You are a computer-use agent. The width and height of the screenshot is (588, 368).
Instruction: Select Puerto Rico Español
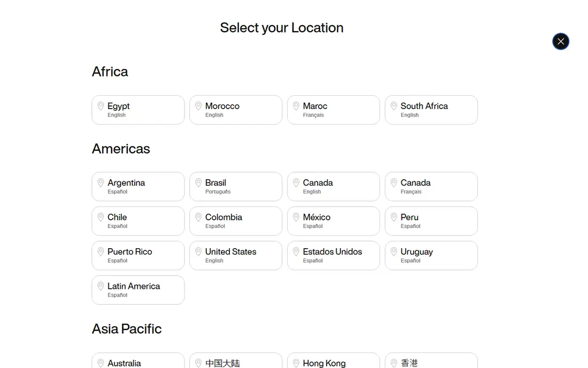coord(138,256)
